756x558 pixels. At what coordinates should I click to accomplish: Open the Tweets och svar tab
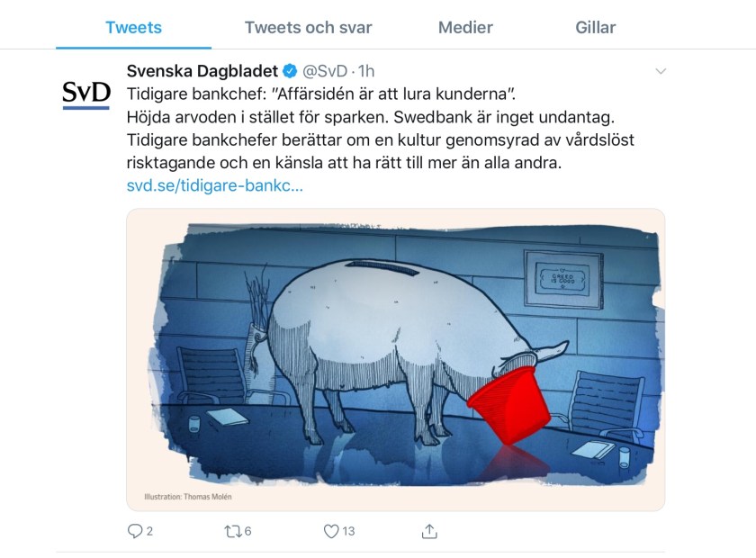click(x=308, y=28)
